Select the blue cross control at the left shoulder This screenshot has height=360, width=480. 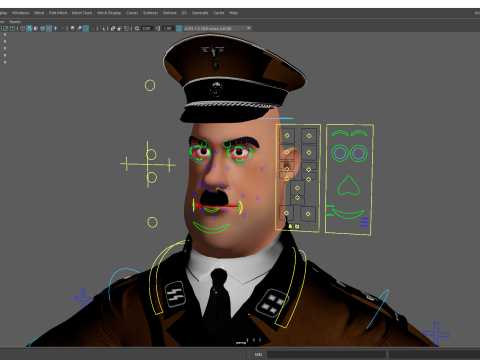click(x=83, y=298)
